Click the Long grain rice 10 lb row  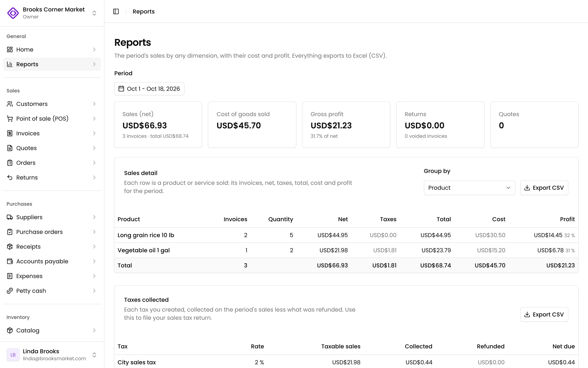pos(346,235)
